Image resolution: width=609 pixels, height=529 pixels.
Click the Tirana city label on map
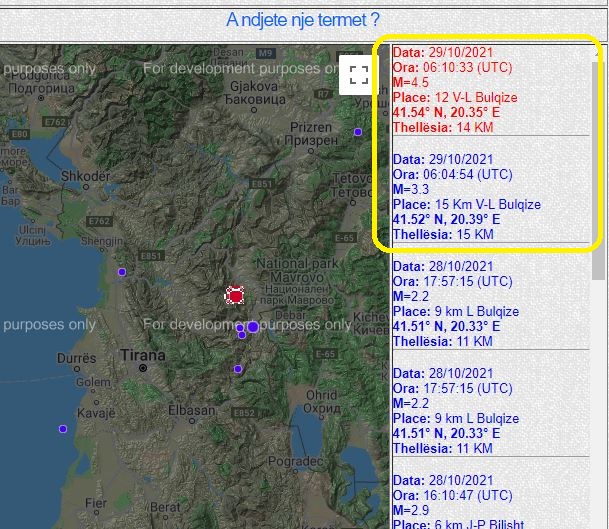[141, 354]
